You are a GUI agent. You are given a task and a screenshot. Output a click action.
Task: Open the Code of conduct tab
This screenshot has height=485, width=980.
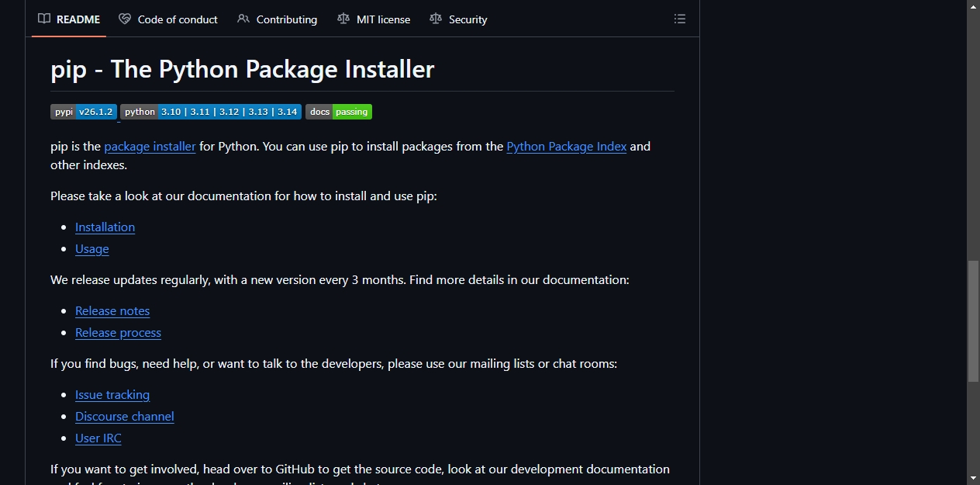click(x=168, y=19)
